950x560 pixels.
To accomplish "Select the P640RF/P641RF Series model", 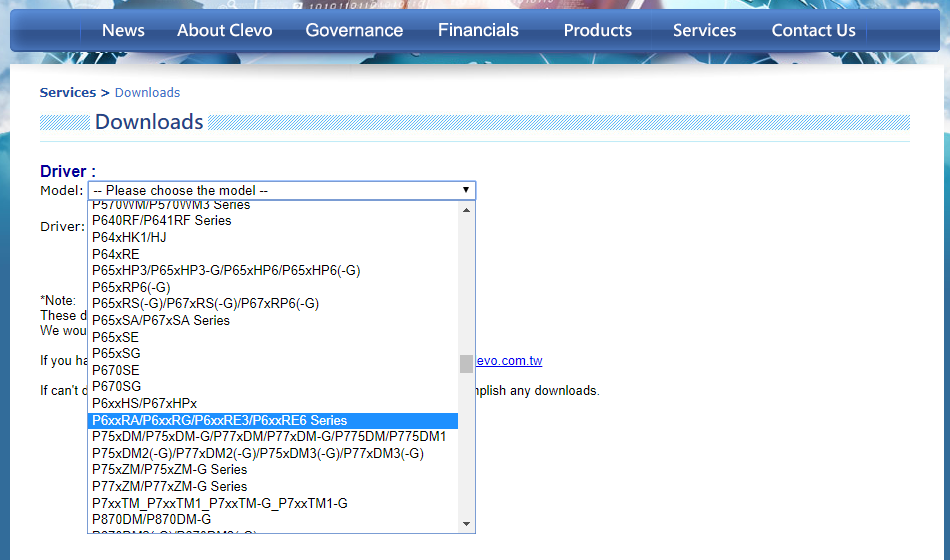I will point(273,221).
